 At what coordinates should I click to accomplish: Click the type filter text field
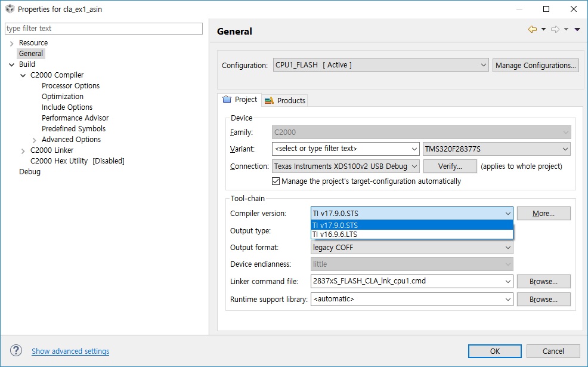104,29
